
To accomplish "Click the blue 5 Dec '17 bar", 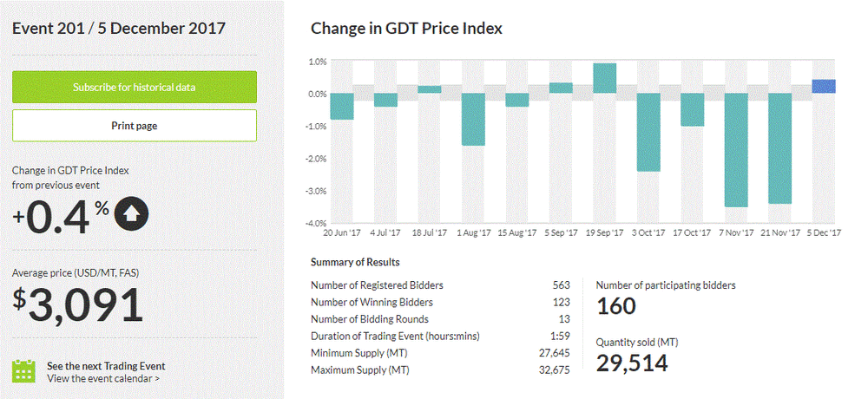I will coord(824,86).
